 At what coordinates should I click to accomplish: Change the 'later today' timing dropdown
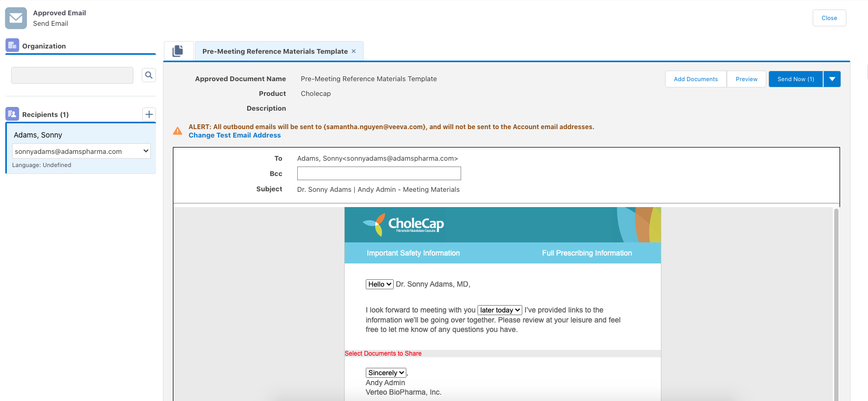(x=500, y=310)
